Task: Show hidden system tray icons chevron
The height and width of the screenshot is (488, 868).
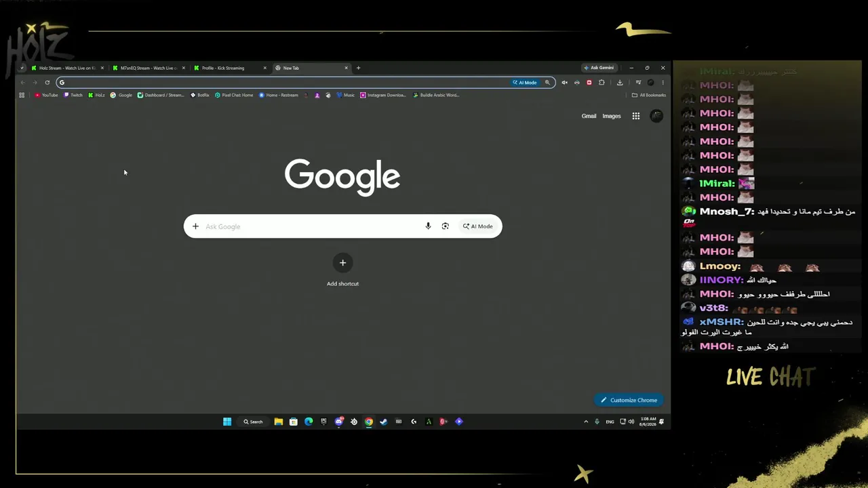Action: click(586, 422)
